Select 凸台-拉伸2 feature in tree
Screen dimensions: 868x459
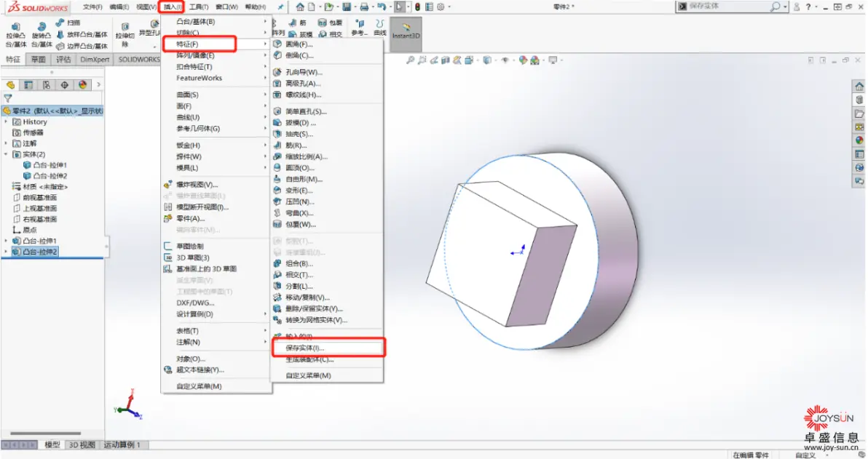40,252
